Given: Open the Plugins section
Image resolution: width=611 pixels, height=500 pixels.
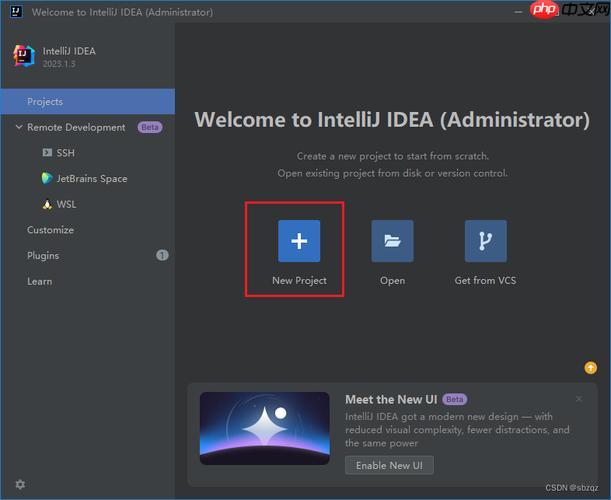Looking at the screenshot, I should [x=43, y=256].
